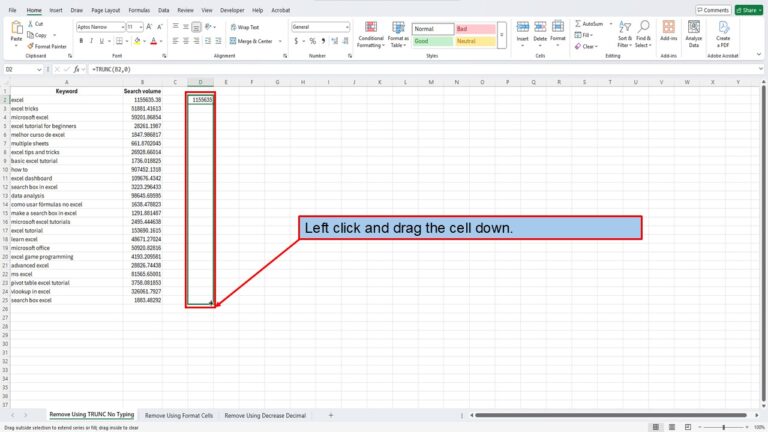Select the Align Left icon
768x432 pixels.
[175, 41]
